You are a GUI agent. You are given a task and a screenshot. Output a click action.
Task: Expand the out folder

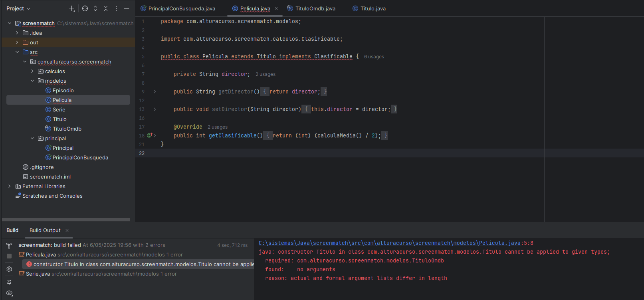pos(17,42)
